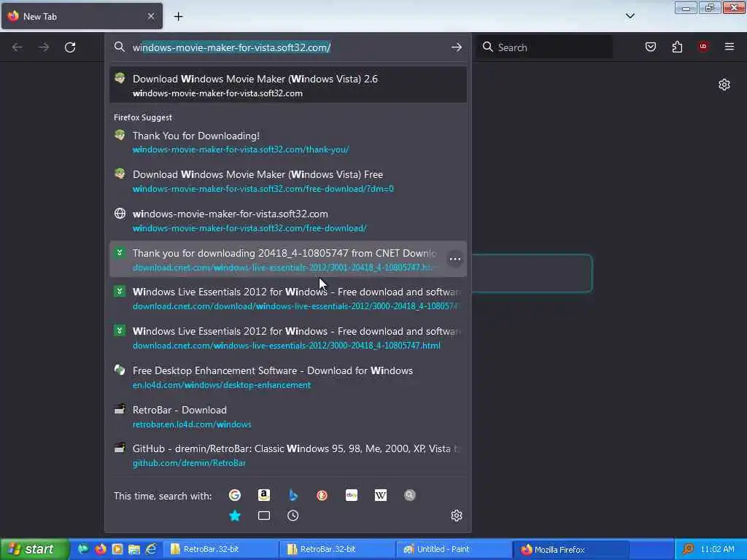The image size is (747, 560).
Task: Open Mozilla Firefox taskbar item
Action: coord(570,549)
